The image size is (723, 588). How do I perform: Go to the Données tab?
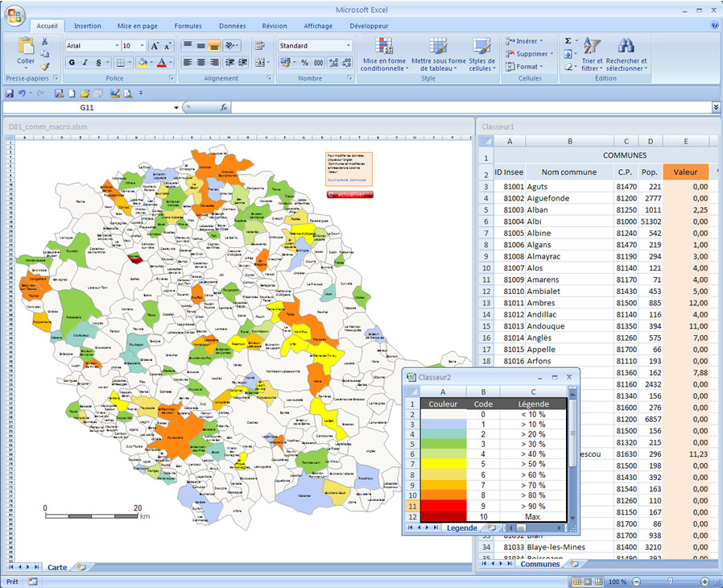233,26
